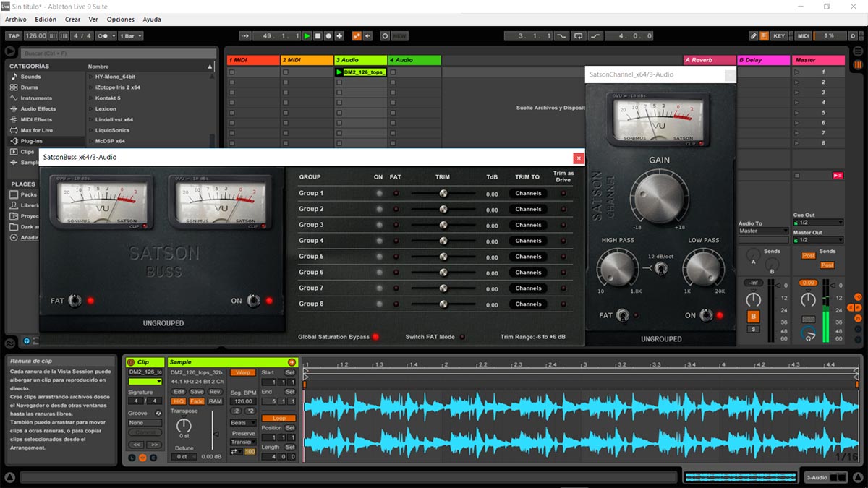868x488 pixels.
Task: Click the sample Edit button
Action: (179, 392)
